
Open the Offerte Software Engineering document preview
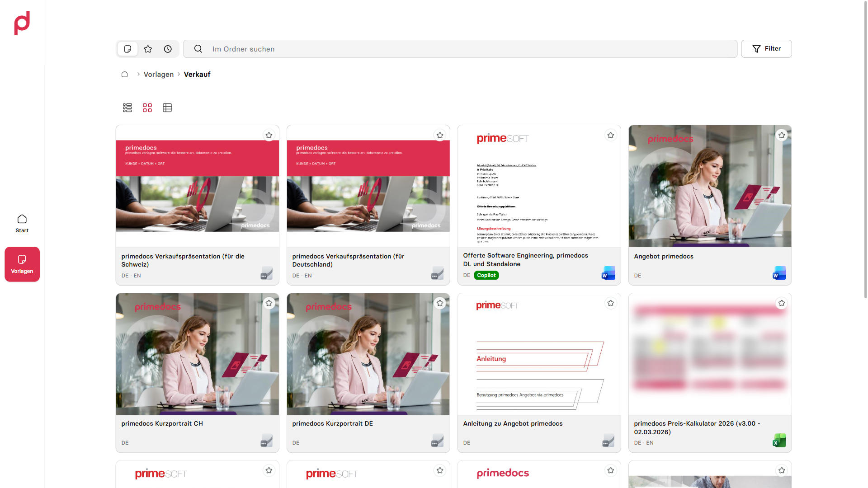pos(539,186)
